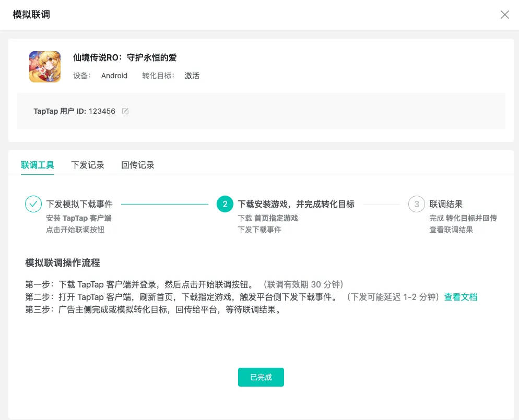Click the 已完成 button
Image resolution: width=519 pixels, height=420 pixels.
[261, 377]
